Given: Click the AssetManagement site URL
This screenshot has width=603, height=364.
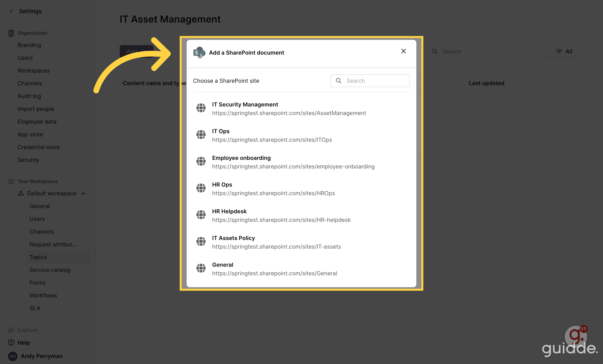Looking at the screenshot, I should [x=289, y=113].
